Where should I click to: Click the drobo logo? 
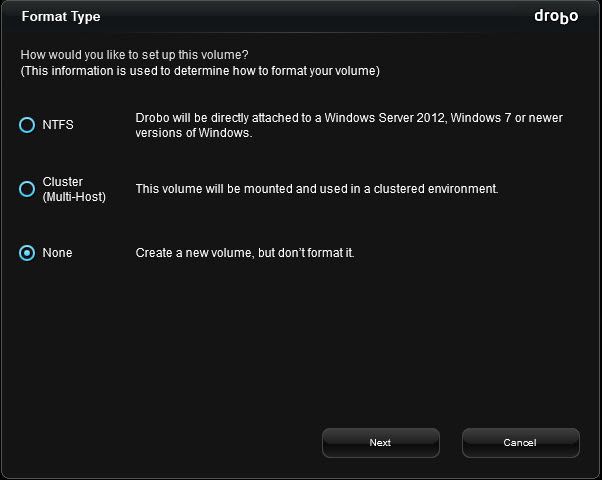pyautogui.click(x=556, y=17)
